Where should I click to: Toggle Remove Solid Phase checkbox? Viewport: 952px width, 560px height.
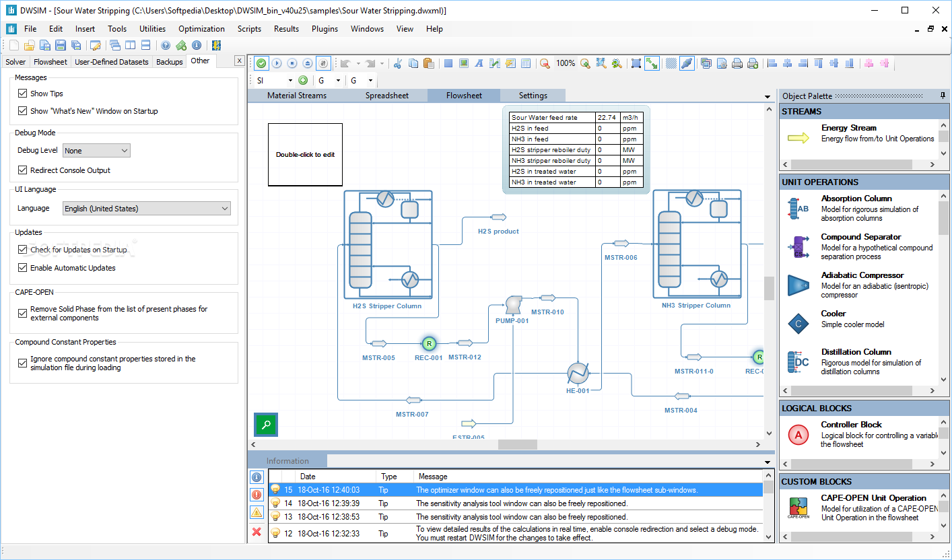[23, 313]
